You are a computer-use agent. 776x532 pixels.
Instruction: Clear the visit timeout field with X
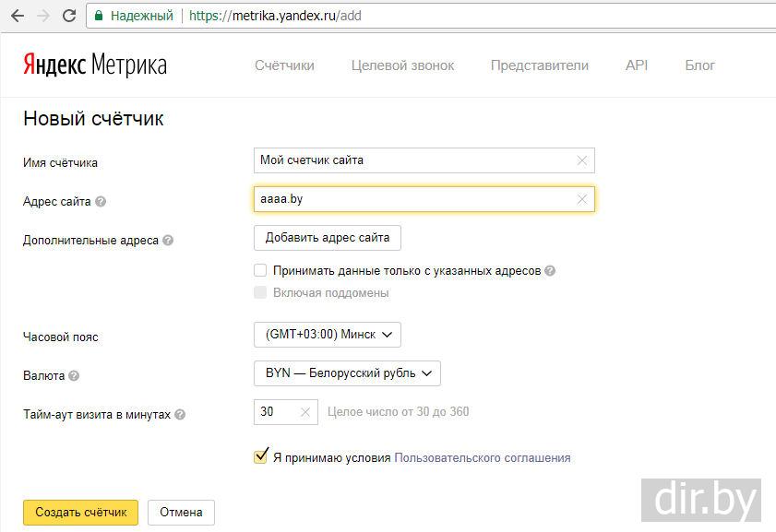305,412
